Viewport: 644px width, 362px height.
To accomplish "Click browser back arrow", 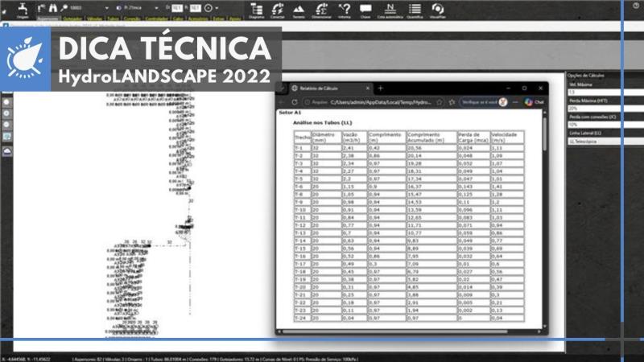I will click(x=282, y=102).
